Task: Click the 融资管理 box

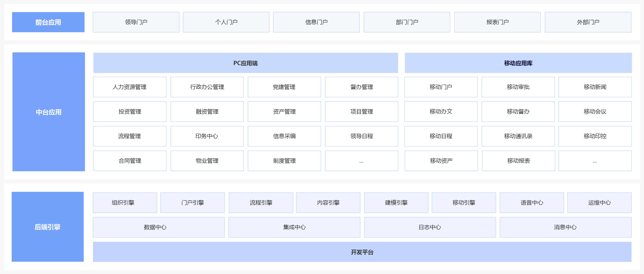Action: [x=207, y=111]
